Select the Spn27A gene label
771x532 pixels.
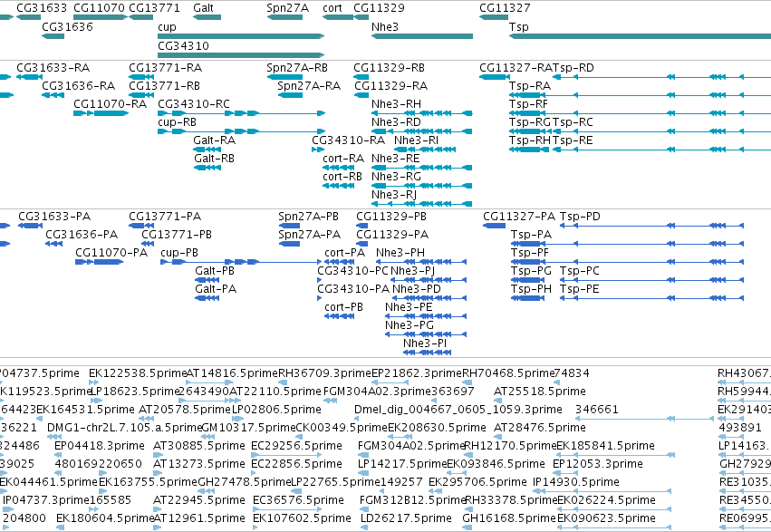coord(287,8)
